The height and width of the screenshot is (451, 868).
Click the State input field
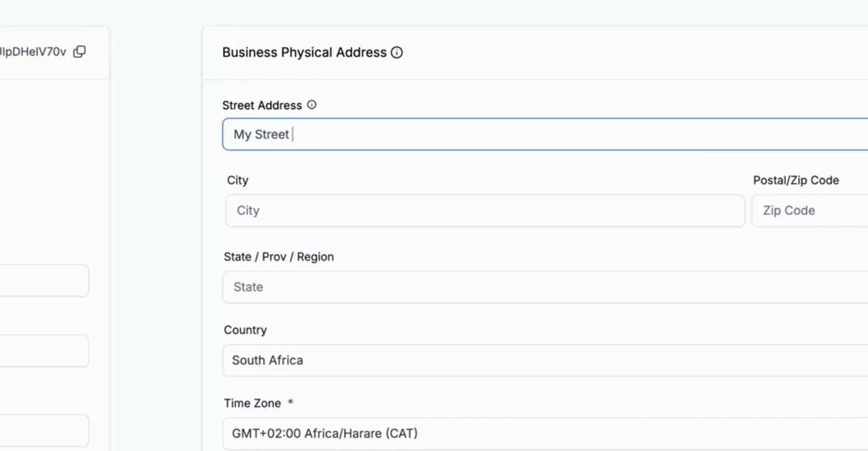click(545, 288)
